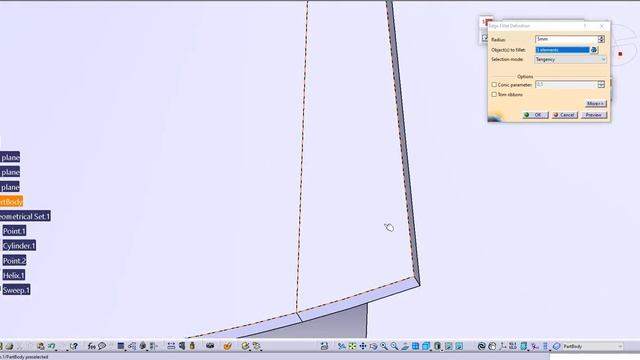
Task: Activate Fly Mode view icon
Action: [x=342, y=346]
